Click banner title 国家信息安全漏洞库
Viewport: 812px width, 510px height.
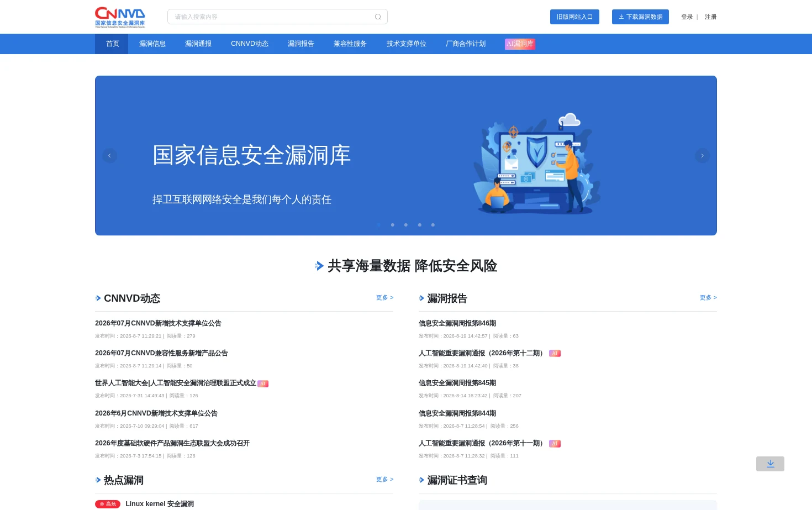252,155
